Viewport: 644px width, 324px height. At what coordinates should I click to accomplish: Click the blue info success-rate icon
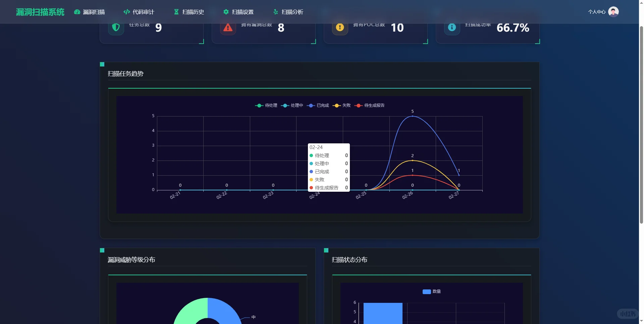(452, 28)
